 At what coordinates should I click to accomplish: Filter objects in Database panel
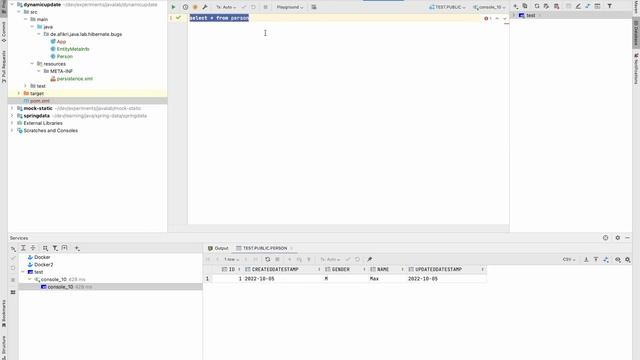click(x=609, y=6)
